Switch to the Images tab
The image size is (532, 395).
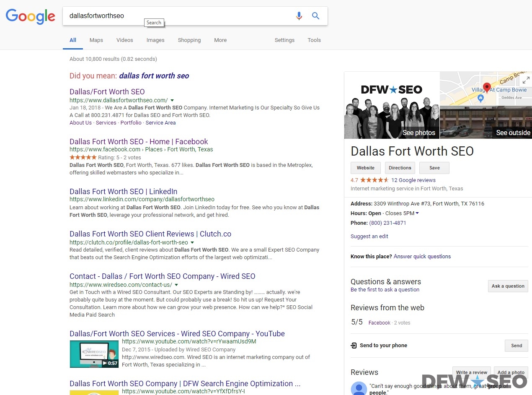tap(155, 40)
